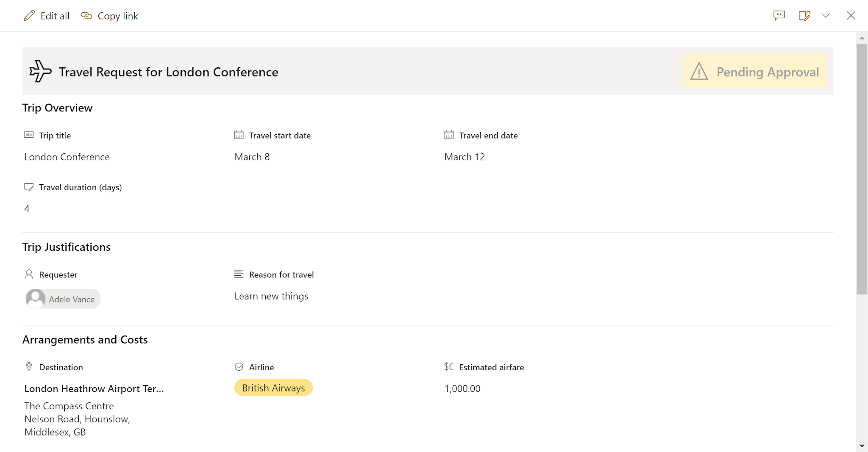Image resolution: width=868 pixels, height=452 pixels.
Task: Click the airplane icon beside the request title
Action: pyautogui.click(x=40, y=71)
